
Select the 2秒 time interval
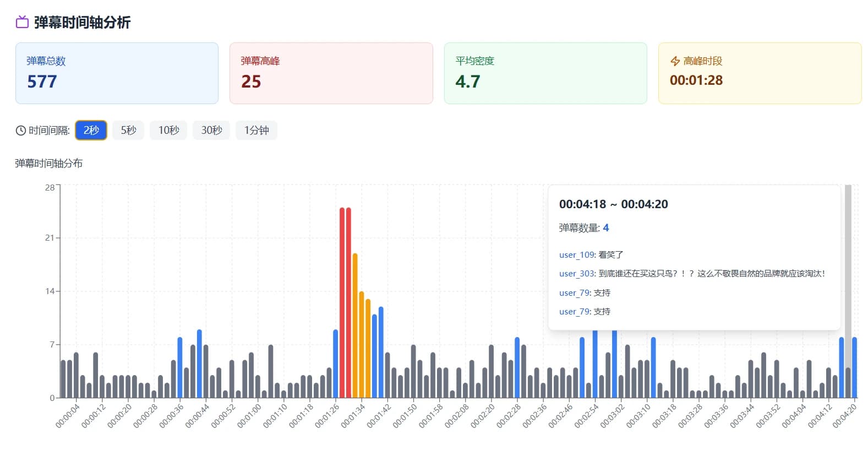click(x=91, y=131)
